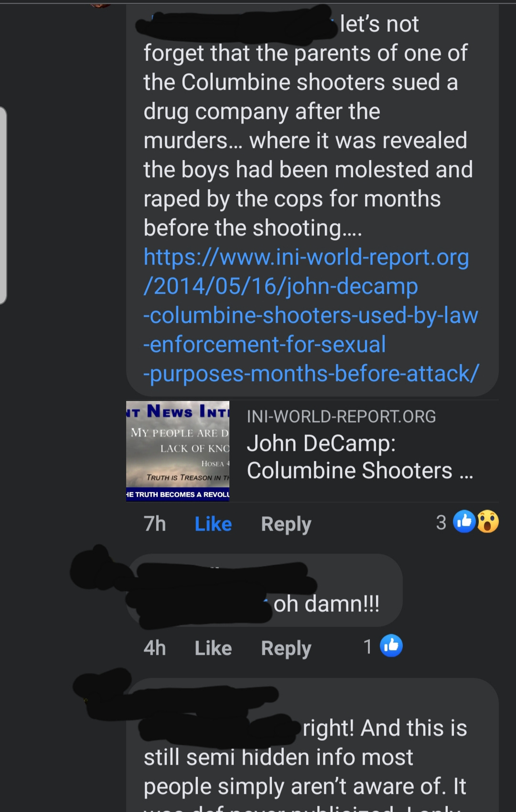Open link preview thumbnail image

pos(178,451)
